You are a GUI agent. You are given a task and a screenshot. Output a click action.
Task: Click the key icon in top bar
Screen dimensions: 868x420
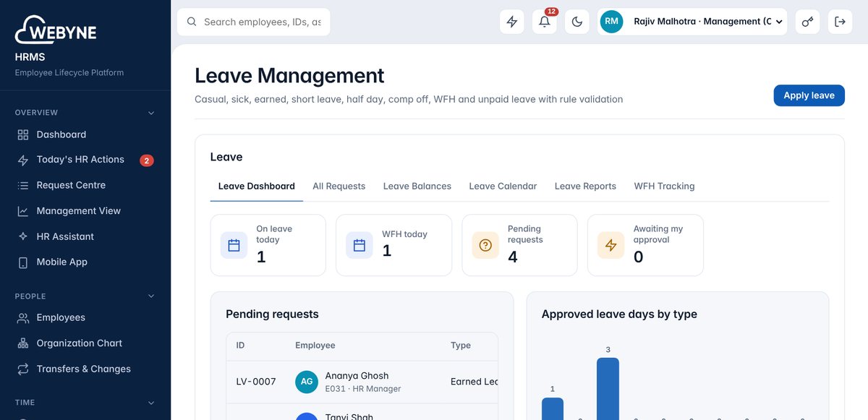coord(807,22)
